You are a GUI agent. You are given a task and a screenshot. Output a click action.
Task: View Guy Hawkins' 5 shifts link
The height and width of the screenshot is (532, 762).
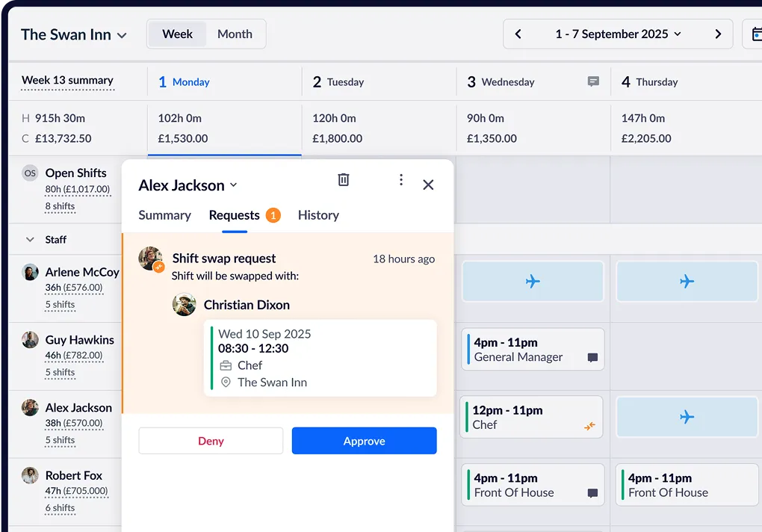pyautogui.click(x=60, y=372)
